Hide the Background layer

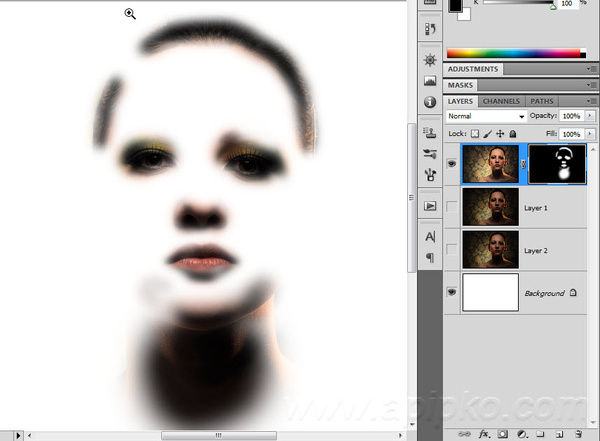452,292
